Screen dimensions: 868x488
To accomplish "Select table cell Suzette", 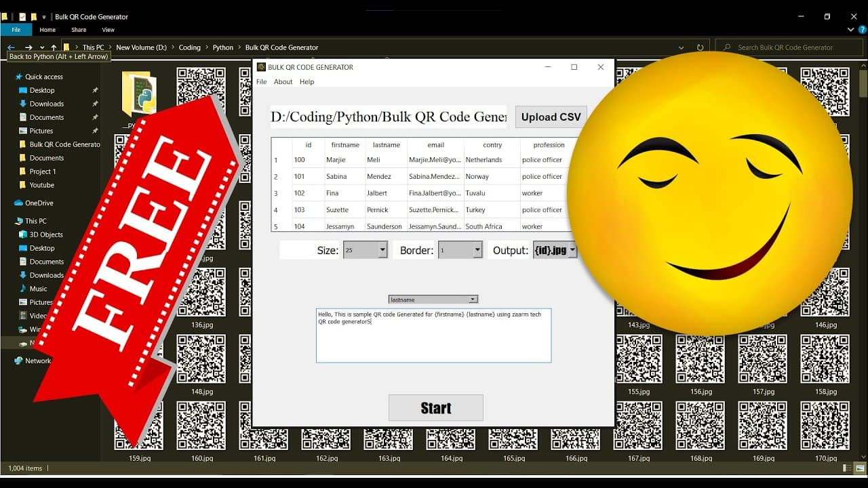I will click(345, 209).
